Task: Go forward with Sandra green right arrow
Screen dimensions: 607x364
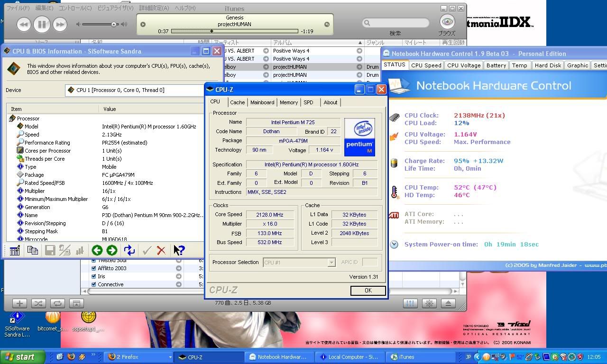Action: (x=112, y=250)
